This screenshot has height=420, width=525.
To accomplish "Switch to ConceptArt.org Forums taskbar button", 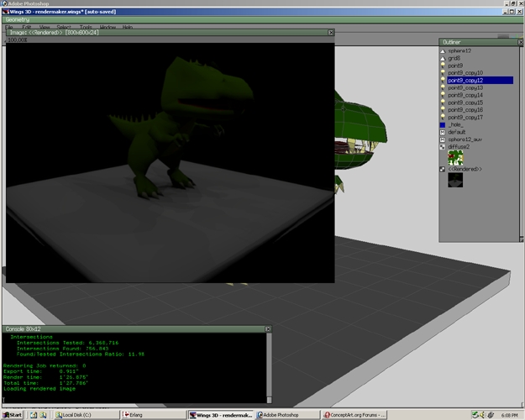I will 354,415.
